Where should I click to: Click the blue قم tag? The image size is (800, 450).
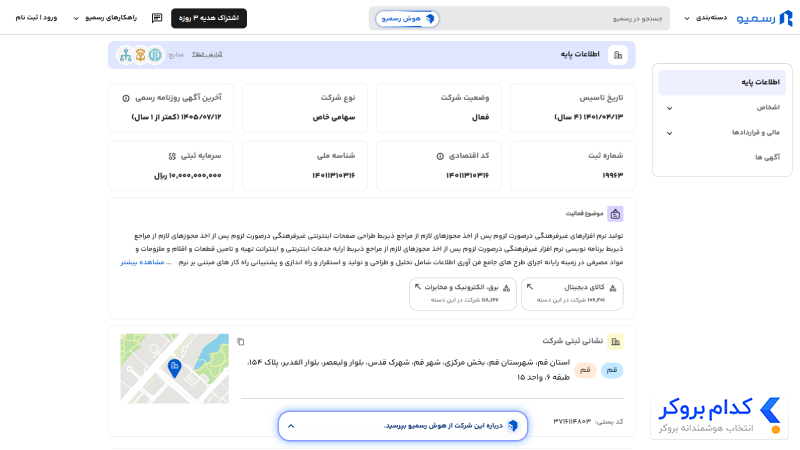pos(612,370)
